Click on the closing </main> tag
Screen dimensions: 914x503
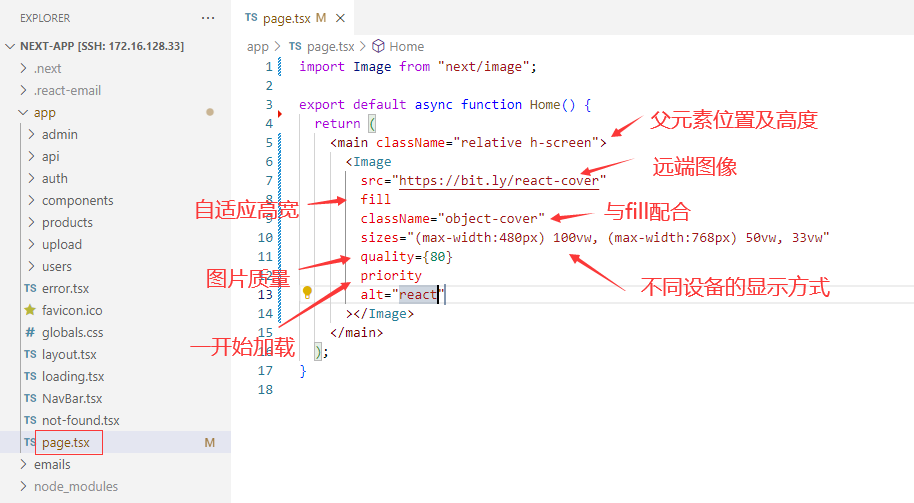pyautogui.click(x=356, y=333)
